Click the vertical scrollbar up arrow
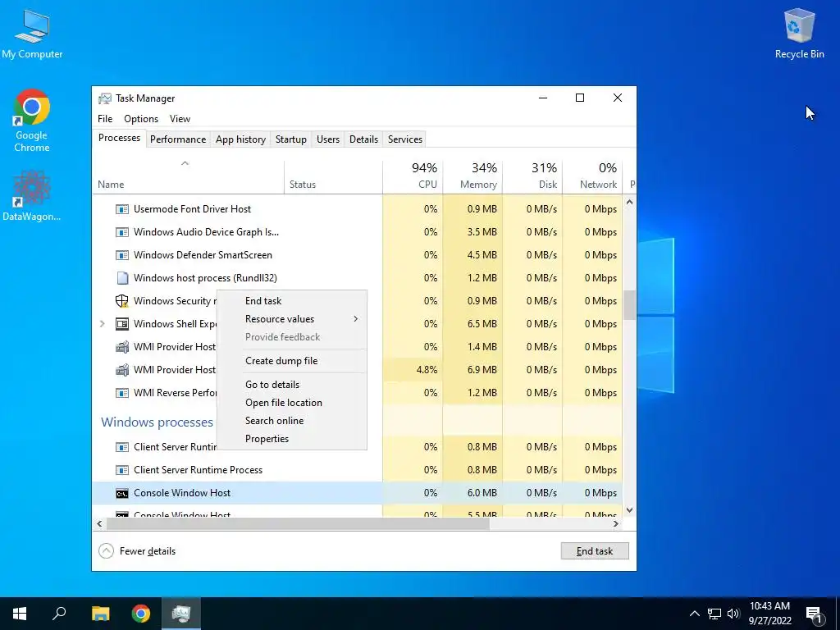This screenshot has height=630, width=840. tap(629, 203)
